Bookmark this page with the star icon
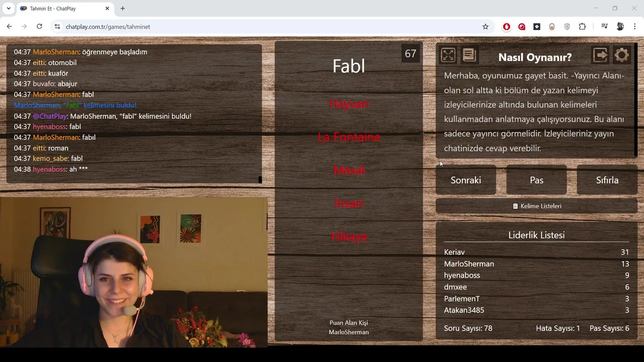 486,27
